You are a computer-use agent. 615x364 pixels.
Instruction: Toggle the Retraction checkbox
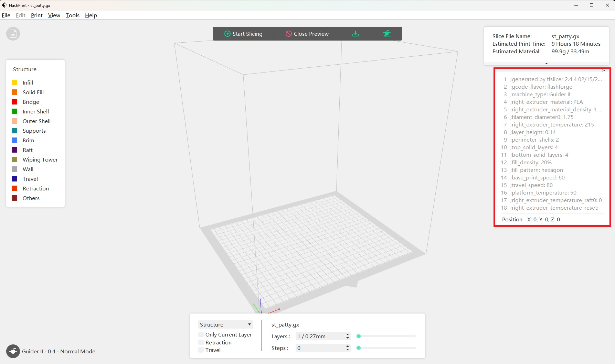pos(201,342)
